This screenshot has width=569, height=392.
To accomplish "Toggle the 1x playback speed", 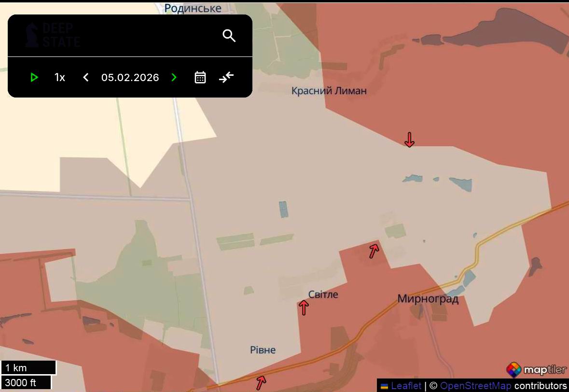I will (x=59, y=77).
